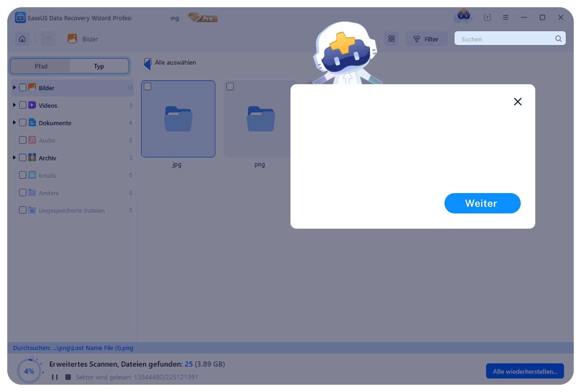Tick the jpg folder checkbox
This screenshot has height=392, width=581.
[x=147, y=86]
